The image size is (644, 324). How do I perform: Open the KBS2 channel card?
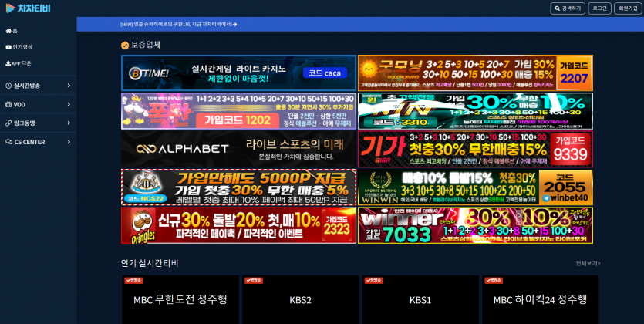[x=300, y=300]
